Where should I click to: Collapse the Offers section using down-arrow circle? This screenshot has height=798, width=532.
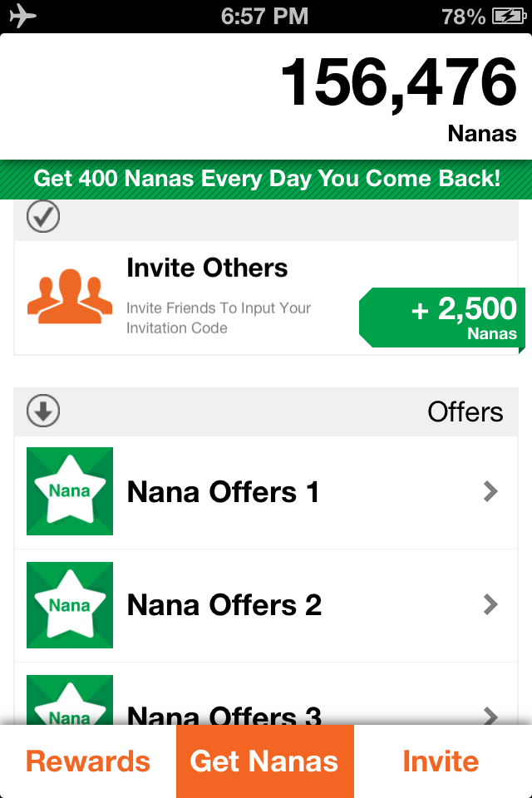click(x=42, y=411)
